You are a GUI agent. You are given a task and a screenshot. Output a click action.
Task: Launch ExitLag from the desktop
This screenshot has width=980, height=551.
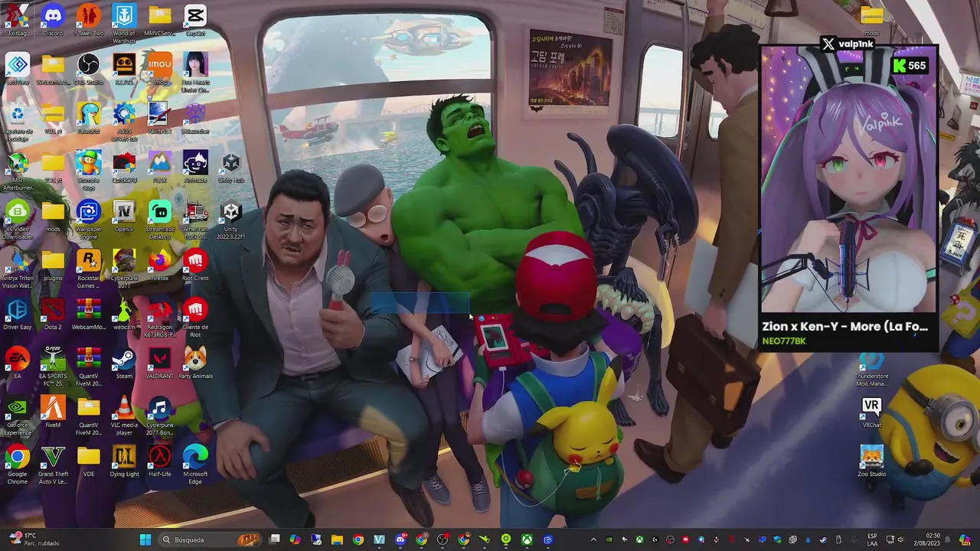coord(17,20)
